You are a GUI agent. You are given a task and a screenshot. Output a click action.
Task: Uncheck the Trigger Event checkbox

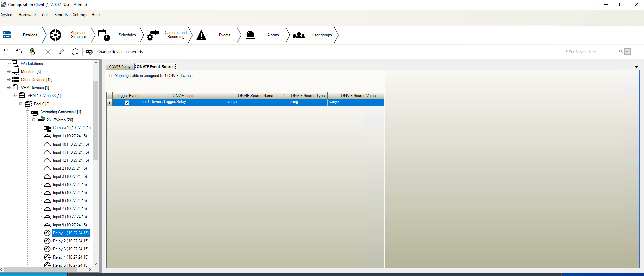[127, 102]
